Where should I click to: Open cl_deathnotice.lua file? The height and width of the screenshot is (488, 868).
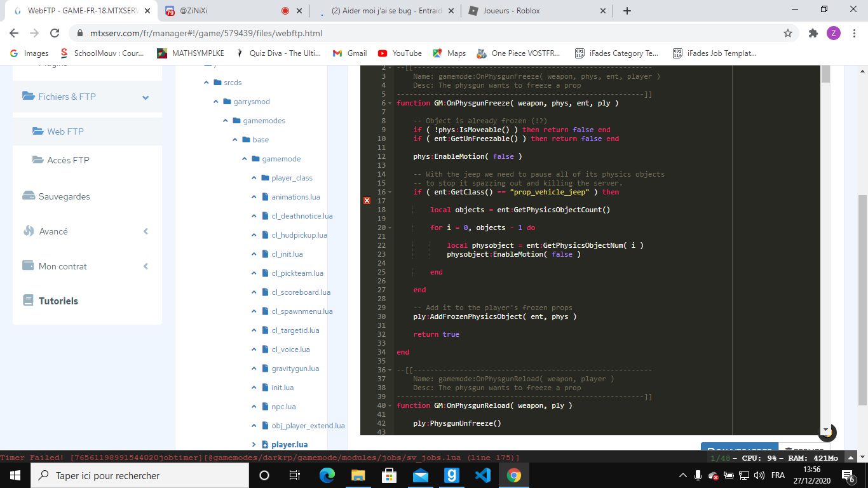click(x=302, y=216)
